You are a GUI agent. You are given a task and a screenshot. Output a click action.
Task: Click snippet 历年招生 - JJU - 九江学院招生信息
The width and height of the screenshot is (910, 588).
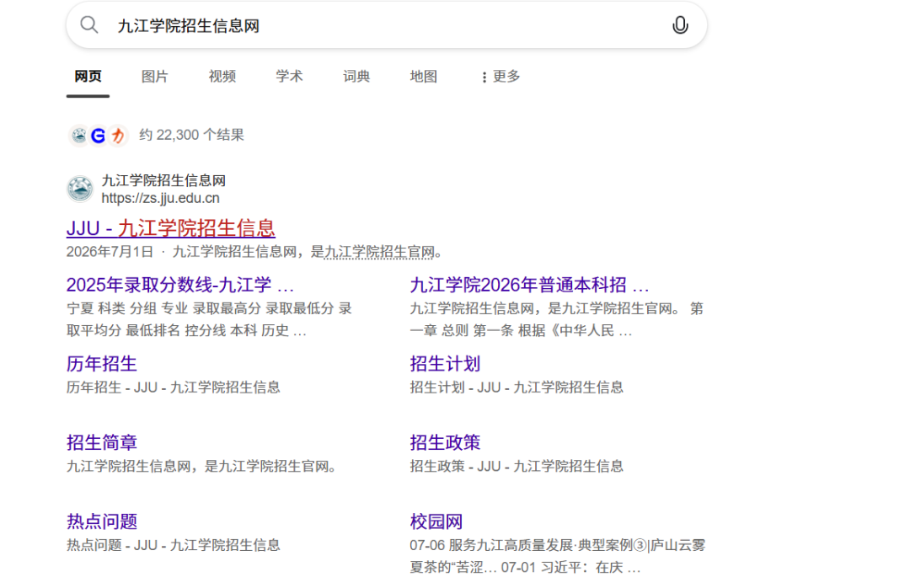click(x=173, y=388)
